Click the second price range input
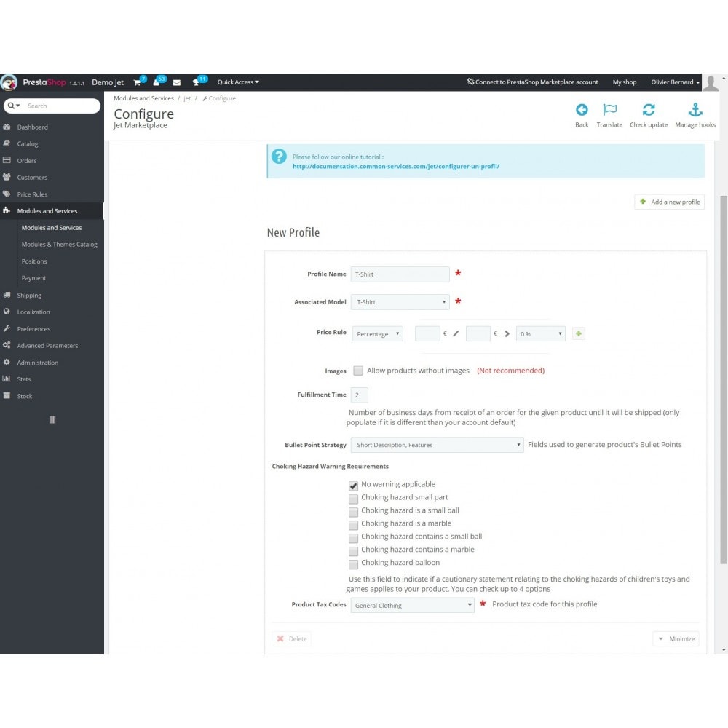The image size is (728, 728). click(478, 334)
